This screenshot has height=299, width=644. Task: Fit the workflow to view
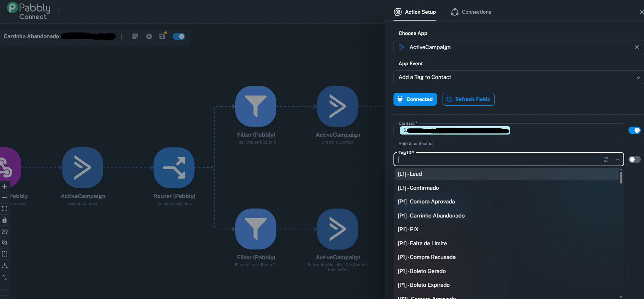[x=5, y=209]
